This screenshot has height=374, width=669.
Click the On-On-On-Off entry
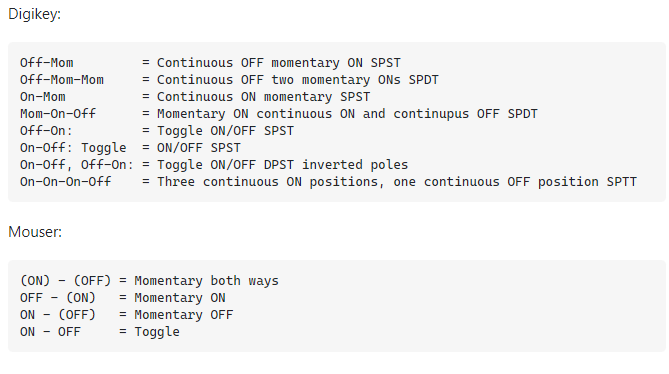tap(66, 182)
